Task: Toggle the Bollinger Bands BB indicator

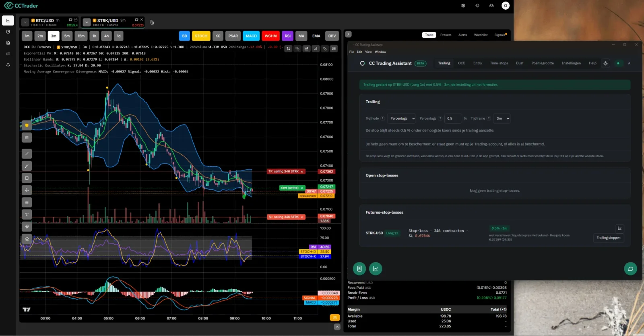Action: tap(184, 36)
